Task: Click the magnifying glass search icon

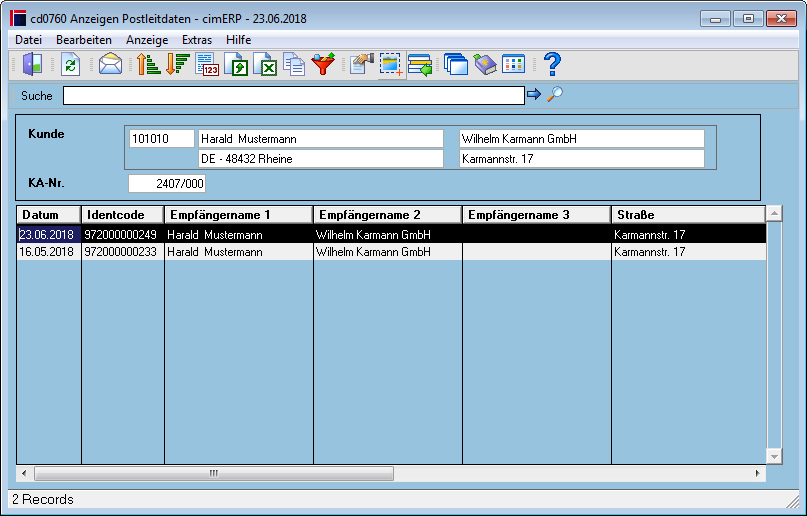Action: 555,94
